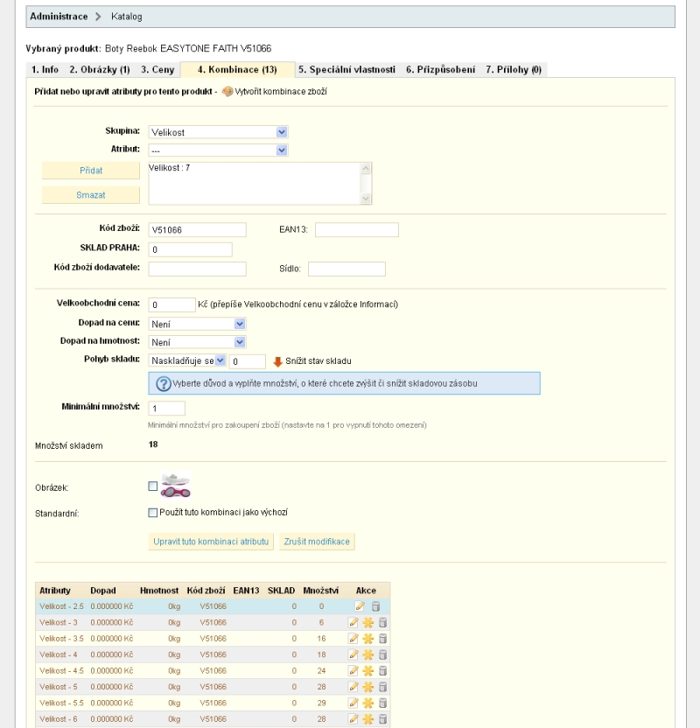This screenshot has height=728, width=700.
Task: Click the orange Snížit stav skladu arrow
Action: click(278, 360)
